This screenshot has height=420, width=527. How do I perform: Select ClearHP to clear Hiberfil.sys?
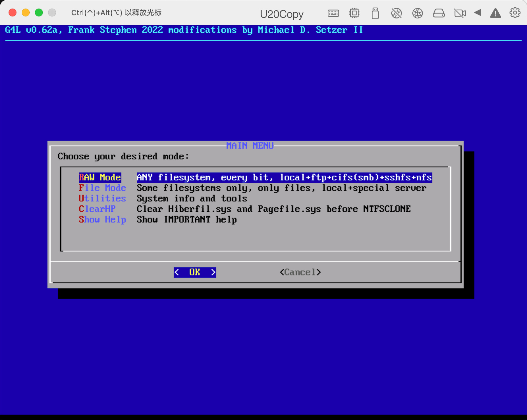(x=97, y=209)
